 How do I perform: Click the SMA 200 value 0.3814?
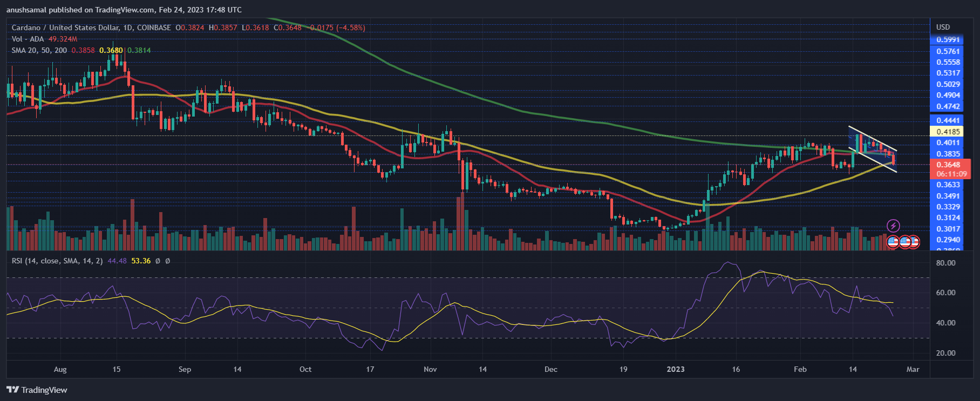pyautogui.click(x=139, y=50)
